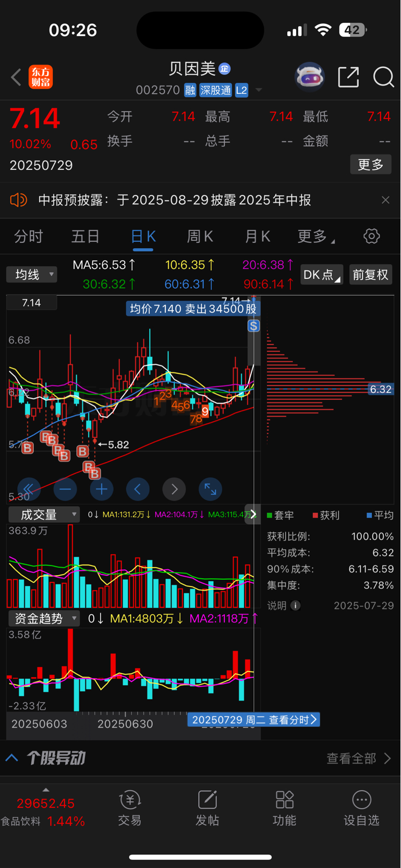Open the 资金趋势 indicator dropdown

point(44,618)
